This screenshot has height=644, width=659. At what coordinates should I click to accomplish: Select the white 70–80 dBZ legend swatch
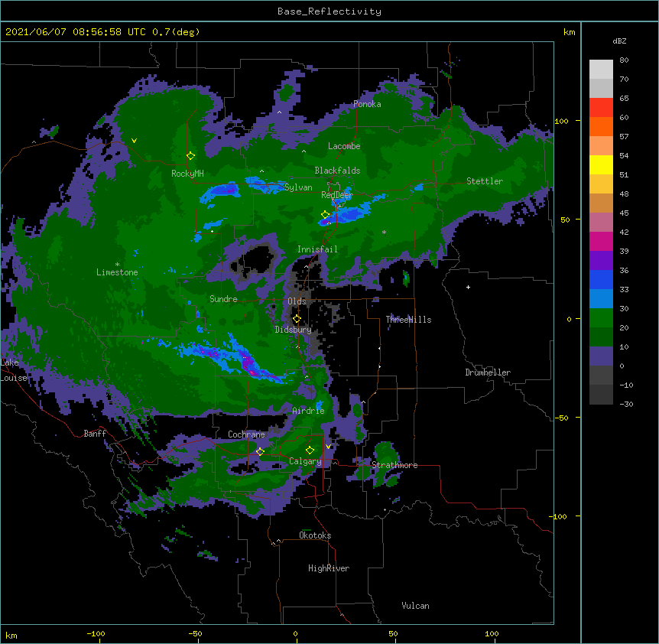[x=601, y=69]
